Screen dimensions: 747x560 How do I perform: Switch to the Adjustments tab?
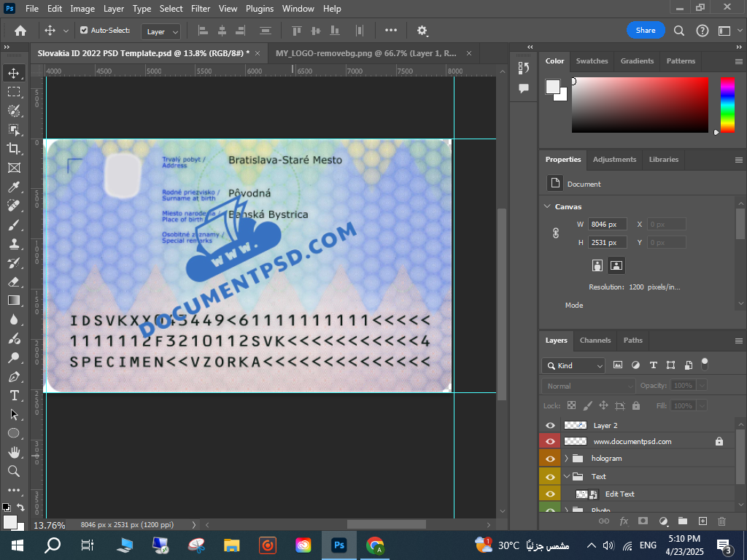coord(614,160)
